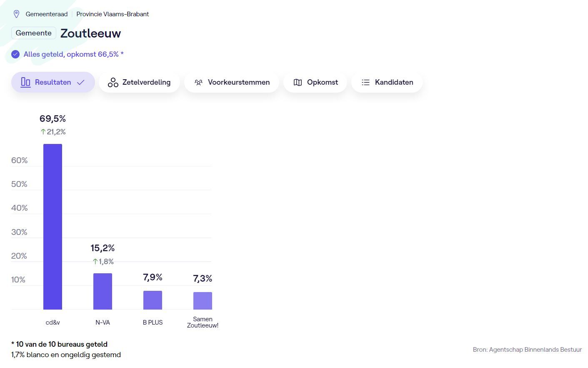The width and height of the screenshot is (588, 368).
Task: Click the Gemeente label badge
Action: pos(34,33)
